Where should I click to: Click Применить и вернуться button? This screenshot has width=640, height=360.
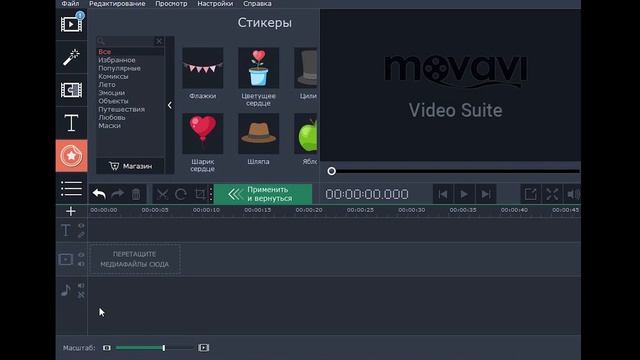pyautogui.click(x=263, y=194)
